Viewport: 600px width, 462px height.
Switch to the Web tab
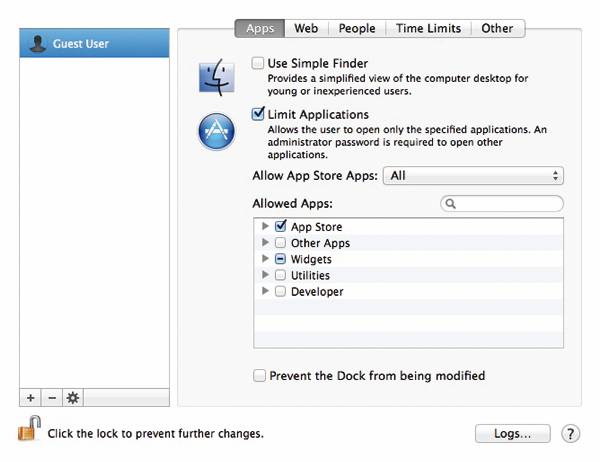[x=306, y=28]
